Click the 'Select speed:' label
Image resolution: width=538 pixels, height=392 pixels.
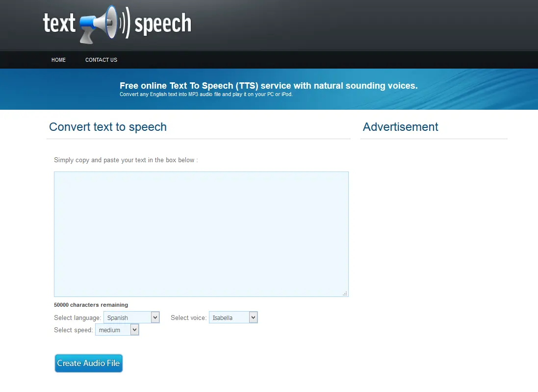[74, 330]
